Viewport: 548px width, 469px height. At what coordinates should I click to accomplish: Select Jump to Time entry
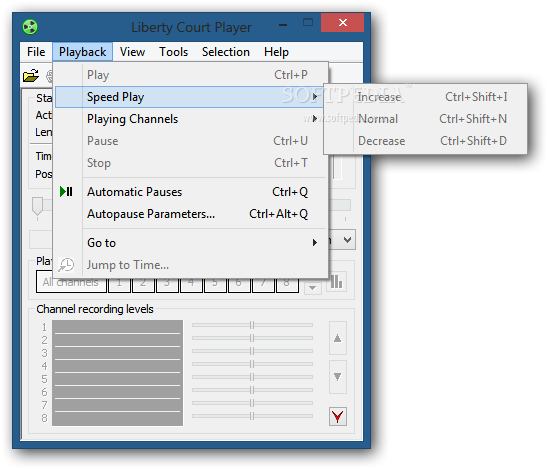pyautogui.click(x=191, y=265)
